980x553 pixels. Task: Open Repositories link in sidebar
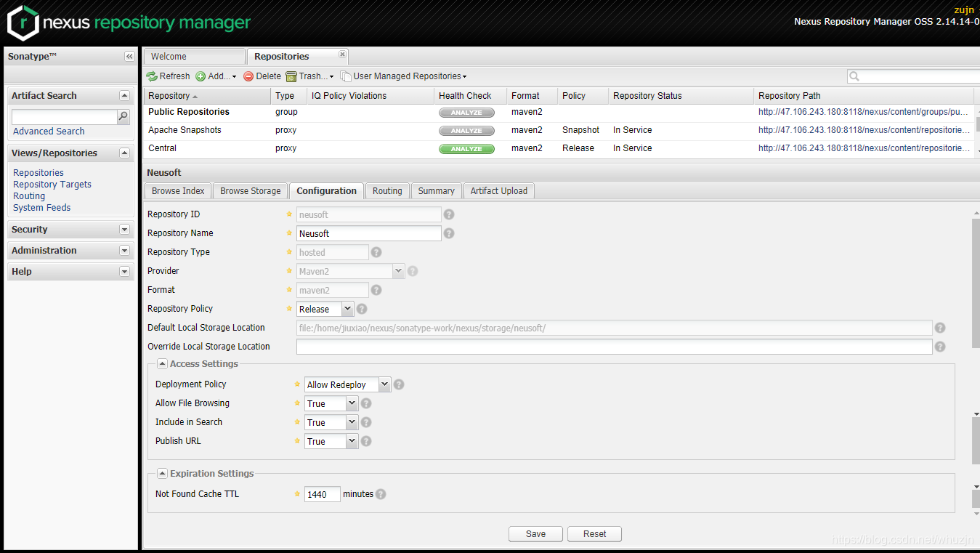pyautogui.click(x=39, y=173)
